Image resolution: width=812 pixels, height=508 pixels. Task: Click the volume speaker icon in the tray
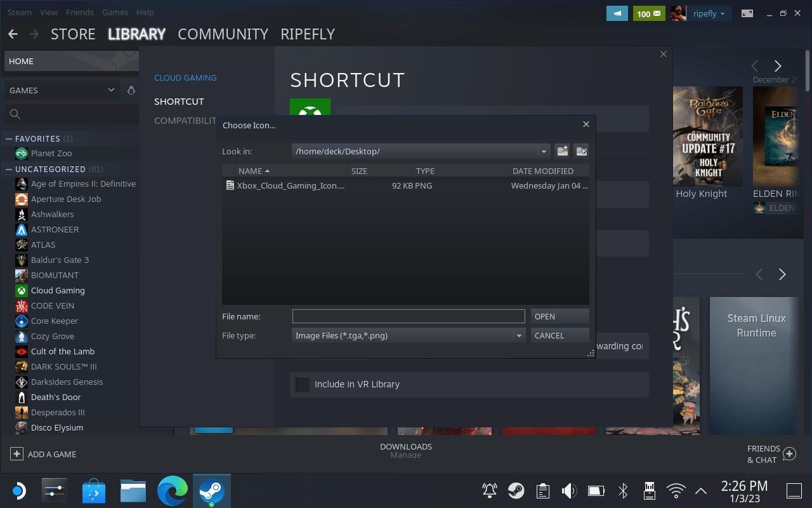(x=569, y=491)
